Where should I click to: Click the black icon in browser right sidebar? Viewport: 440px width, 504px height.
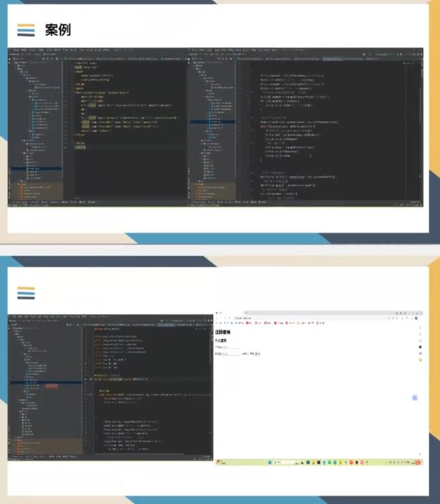tap(420, 347)
